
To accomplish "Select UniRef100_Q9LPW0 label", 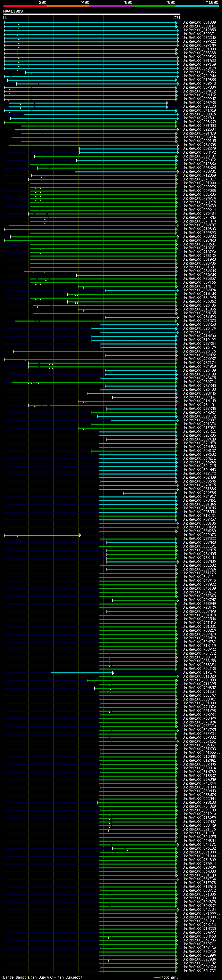I will point(199,76).
